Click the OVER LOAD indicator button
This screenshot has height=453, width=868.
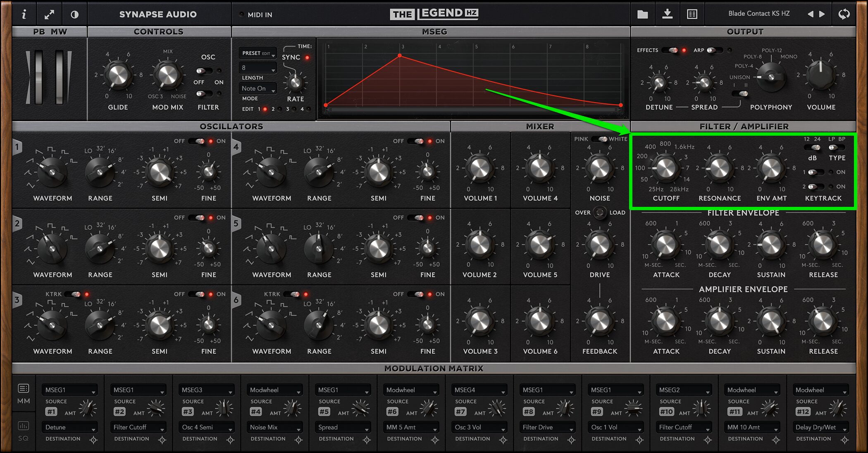pos(600,213)
